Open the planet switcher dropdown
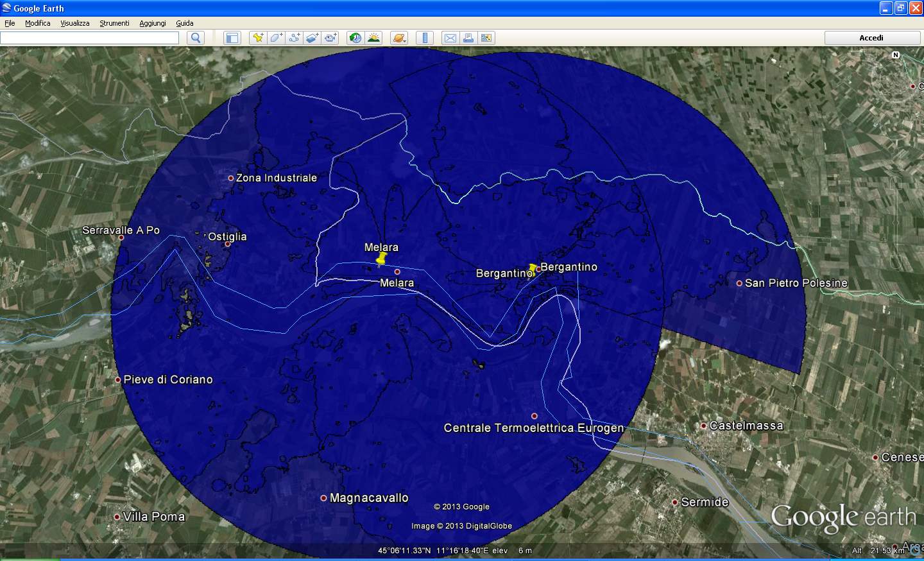924x561 pixels. pos(399,38)
